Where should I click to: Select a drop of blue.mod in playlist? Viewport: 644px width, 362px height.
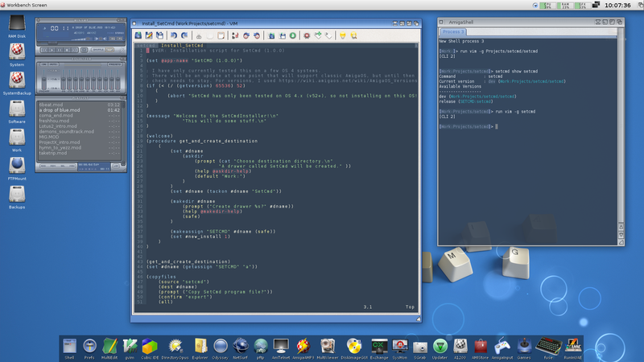point(62,109)
